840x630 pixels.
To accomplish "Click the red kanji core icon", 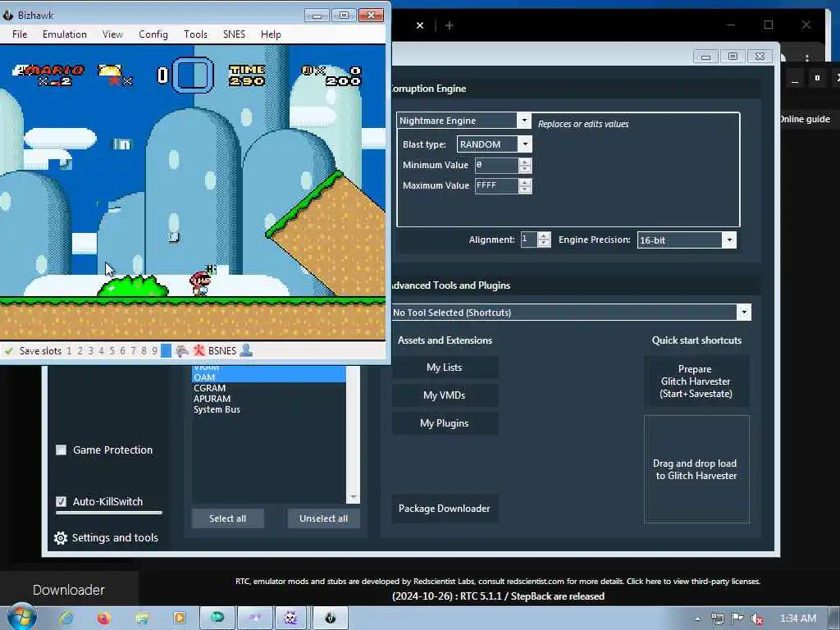I will tap(199, 351).
